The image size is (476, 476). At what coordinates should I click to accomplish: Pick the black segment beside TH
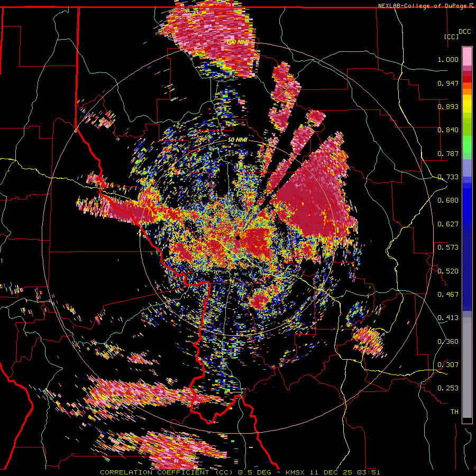[467, 420]
